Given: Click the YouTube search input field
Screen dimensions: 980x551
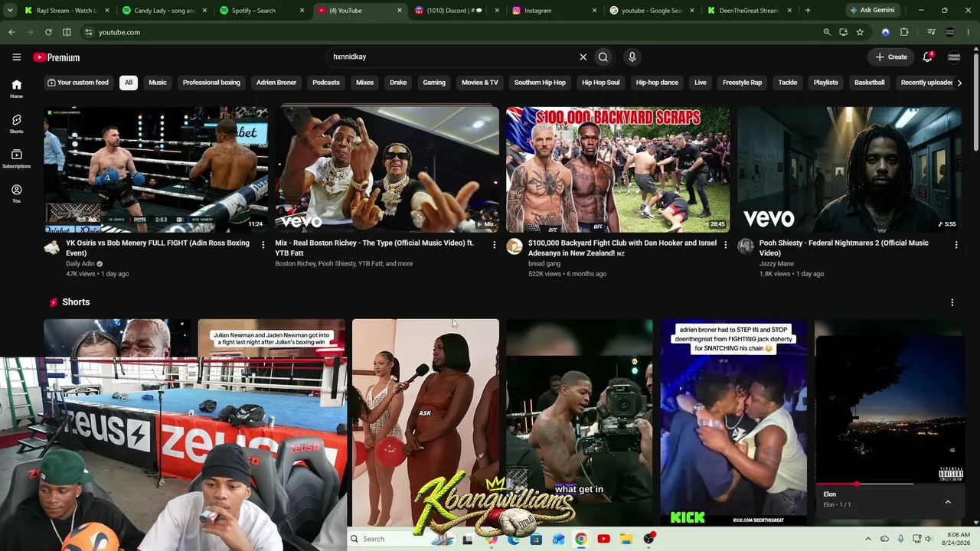Looking at the screenshot, I should pyautogui.click(x=452, y=57).
